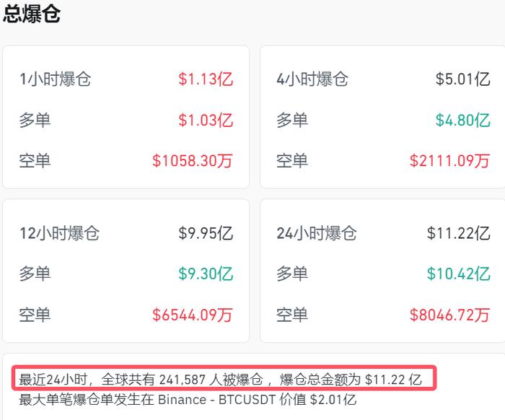Click the 12-hour long value $9.30亿
The height and width of the screenshot is (420, 505).
(206, 274)
